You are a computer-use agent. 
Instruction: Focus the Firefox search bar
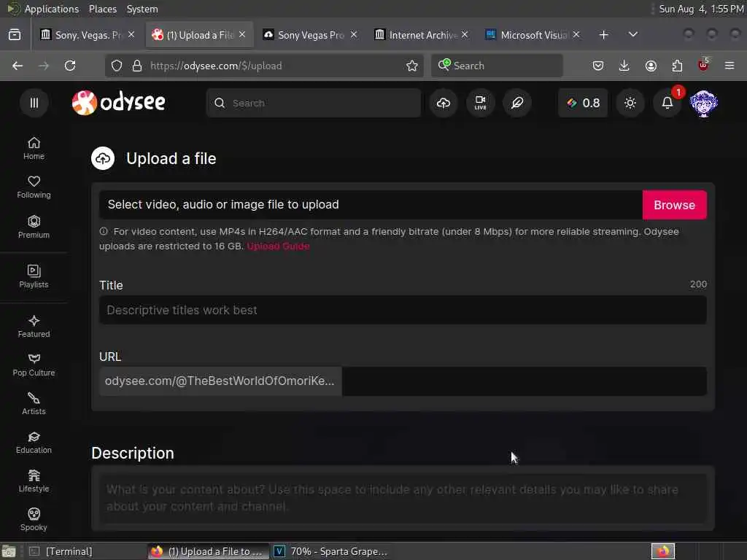pyautogui.click(x=497, y=66)
